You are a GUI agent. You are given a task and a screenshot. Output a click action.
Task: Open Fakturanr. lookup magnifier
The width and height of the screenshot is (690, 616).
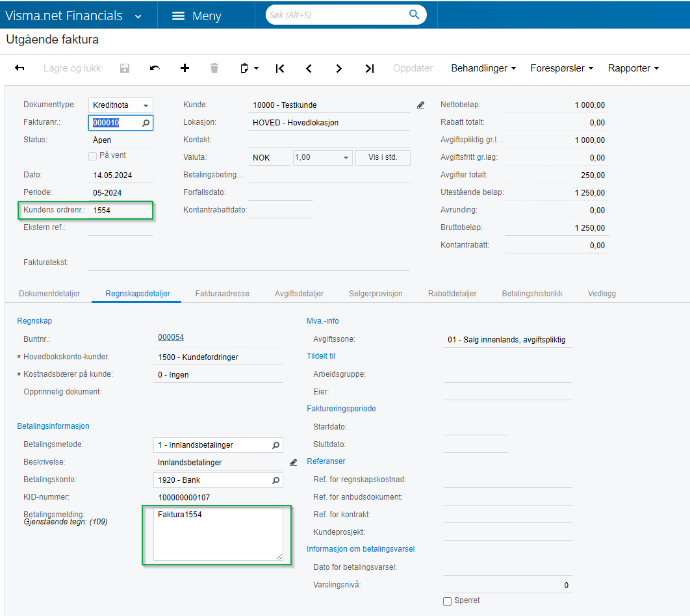click(x=146, y=123)
